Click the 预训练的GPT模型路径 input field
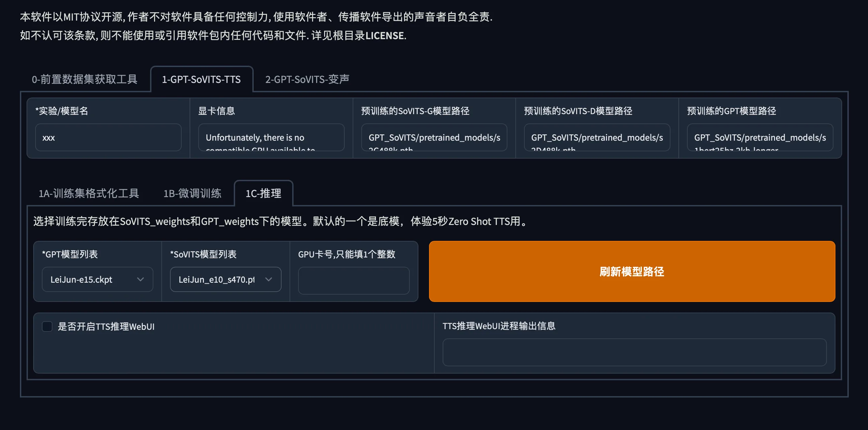Image resolution: width=868 pixels, height=430 pixels. click(x=759, y=137)
